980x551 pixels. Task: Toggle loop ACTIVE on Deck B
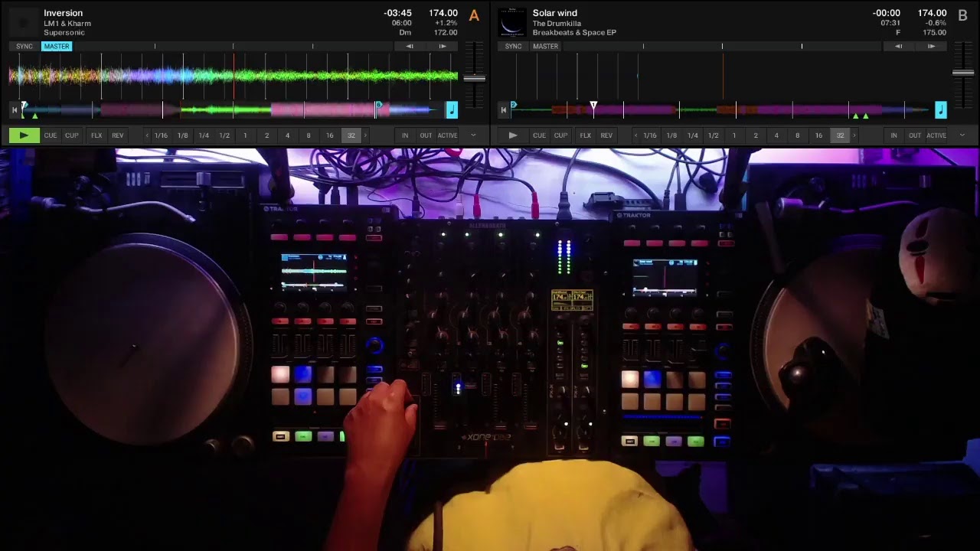(x=936, y=135)
